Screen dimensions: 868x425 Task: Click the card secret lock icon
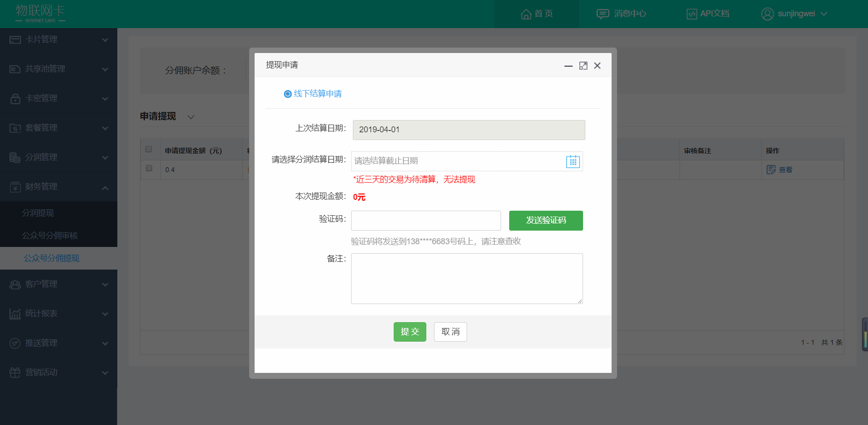[x=15, y=99]
